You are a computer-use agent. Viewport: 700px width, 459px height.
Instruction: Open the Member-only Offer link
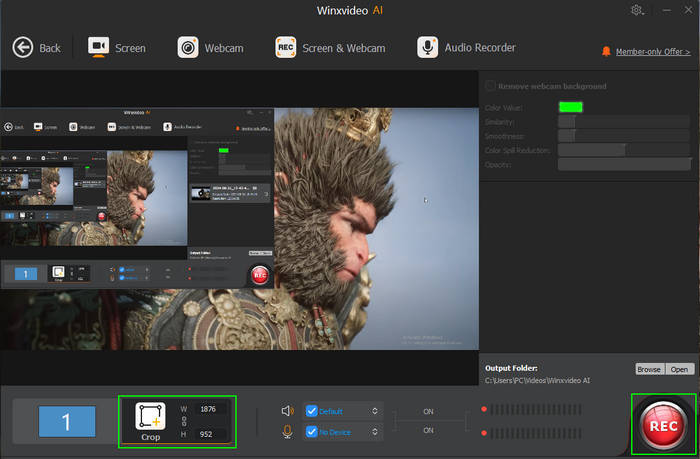[653, 52]
